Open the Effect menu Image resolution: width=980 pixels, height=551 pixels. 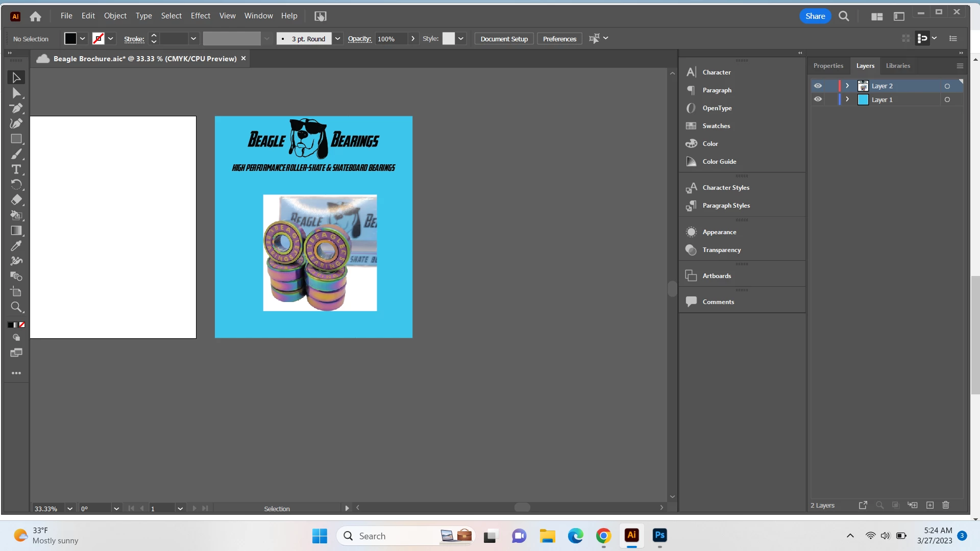pyautogui.click(x=200, y=16)
